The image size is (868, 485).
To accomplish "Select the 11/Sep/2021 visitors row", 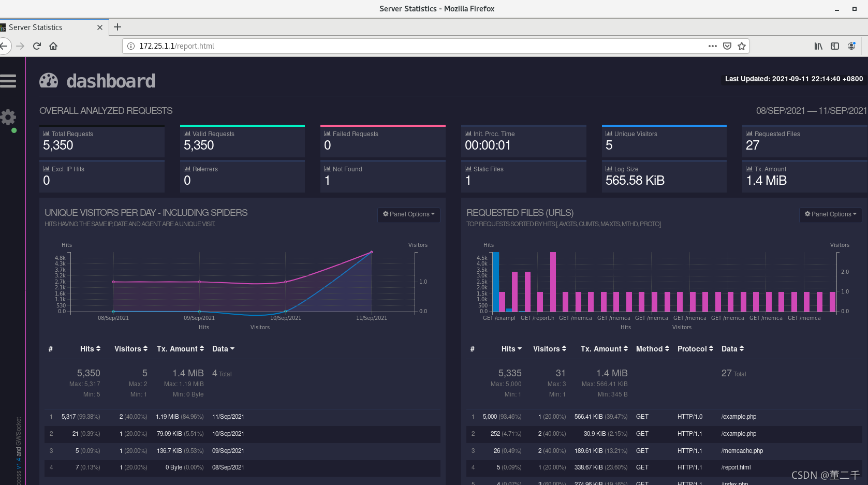I will click(x=242, y=417).
